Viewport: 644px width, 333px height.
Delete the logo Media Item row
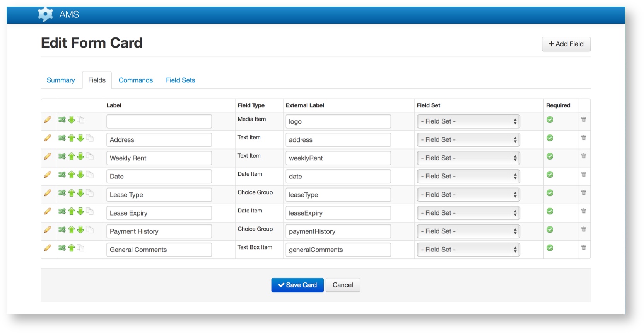click(583, 119)
